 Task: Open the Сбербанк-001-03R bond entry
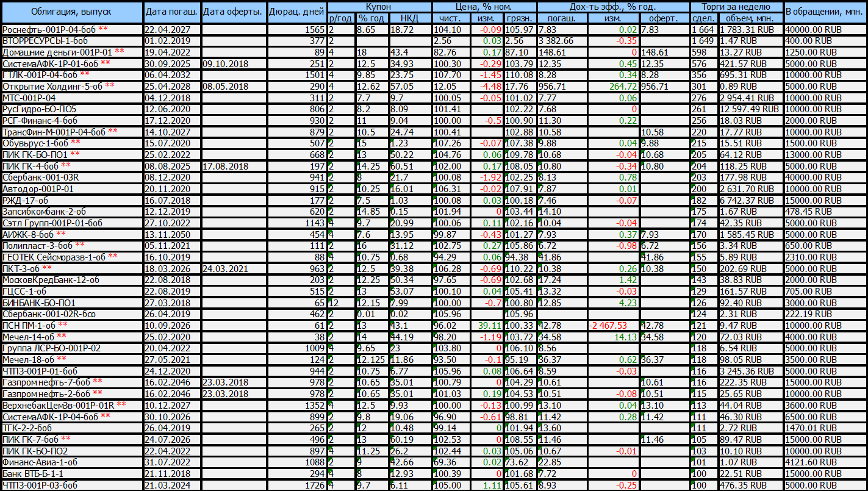point(41,177)
